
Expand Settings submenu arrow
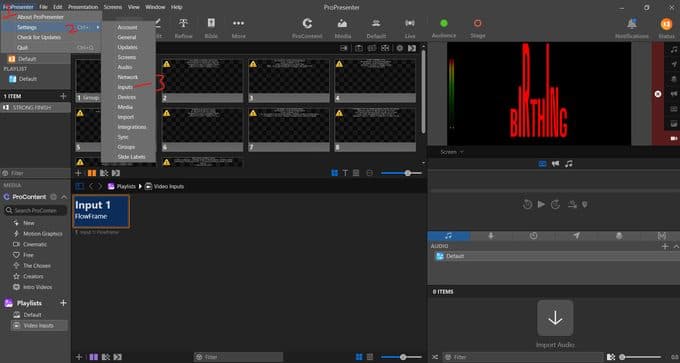(x=98, y=27)
